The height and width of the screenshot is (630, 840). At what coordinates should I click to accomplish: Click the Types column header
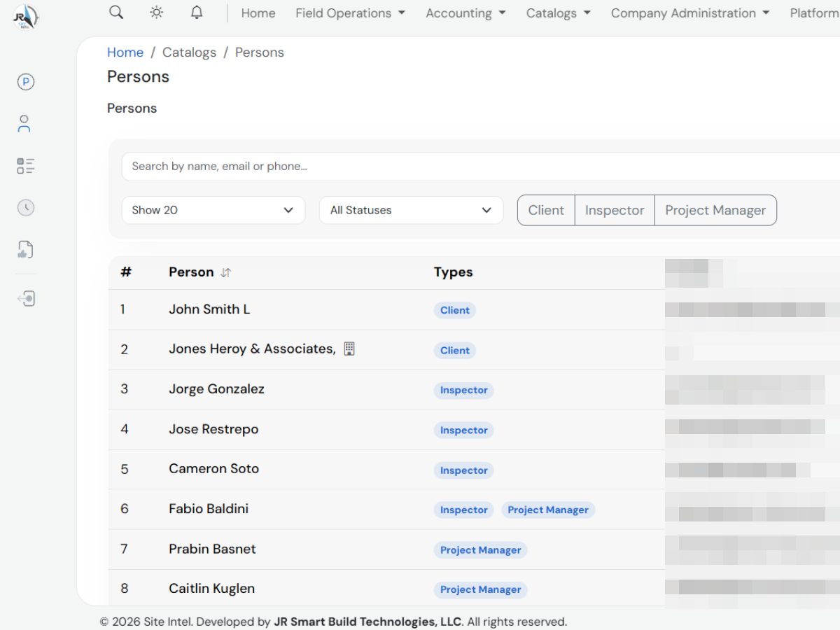click(454, 272)
